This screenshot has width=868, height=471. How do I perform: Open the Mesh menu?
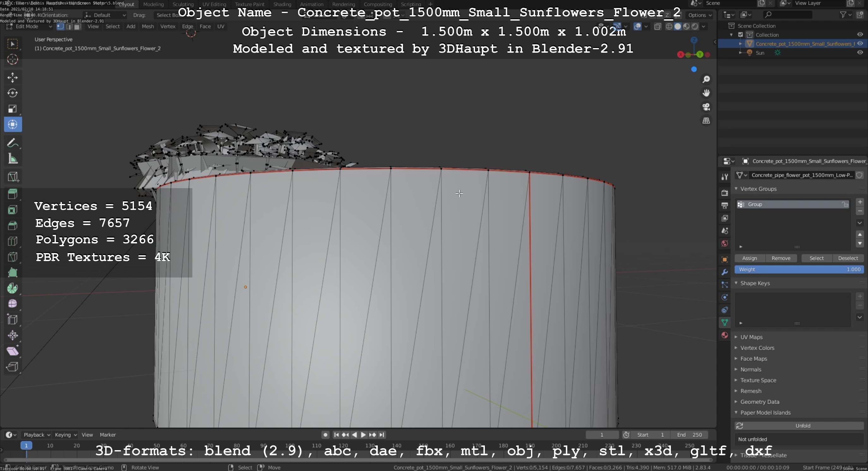pos(148,27)
